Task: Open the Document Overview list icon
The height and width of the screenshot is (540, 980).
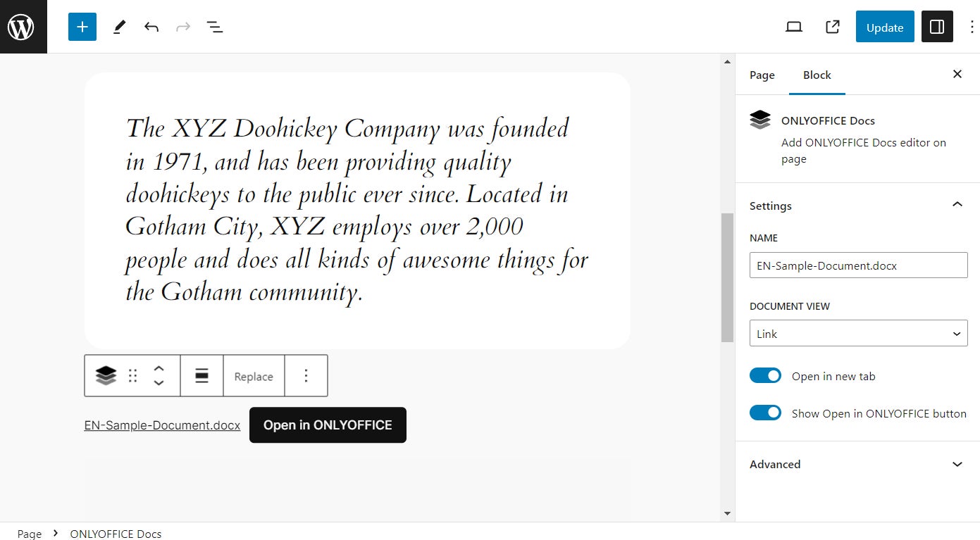Action: point(215,27)
